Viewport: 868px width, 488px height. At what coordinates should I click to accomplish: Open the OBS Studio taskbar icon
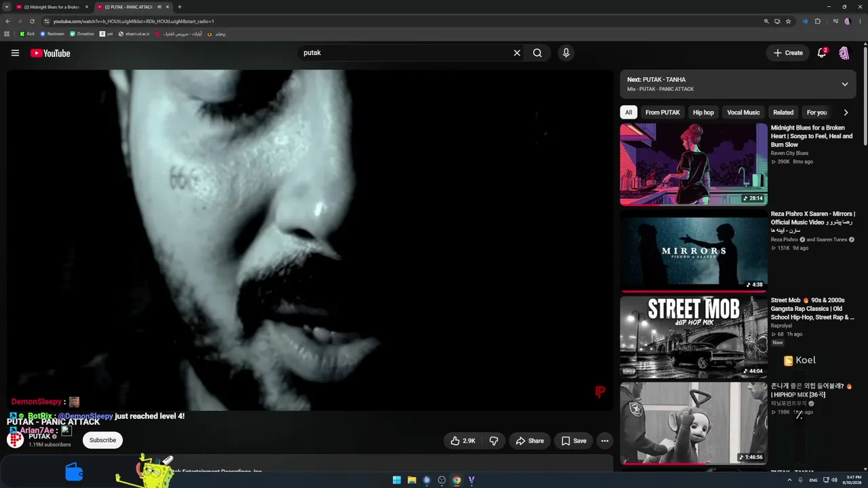click(441, 480)
